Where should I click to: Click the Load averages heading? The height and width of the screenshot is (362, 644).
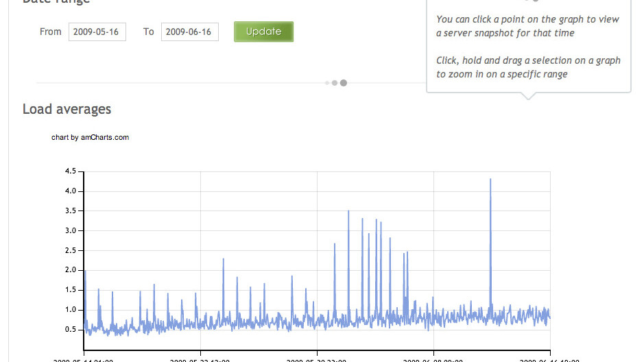pyautogui.click(x=67, y=109)
